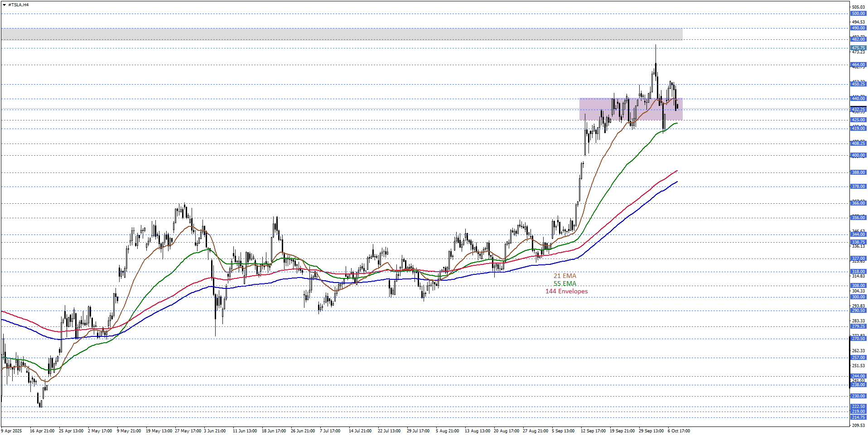The height and width of the screenshot is (436, 868).
Task: Click the 6 Oct 17:00 time axis label
Action: (679, 431)
